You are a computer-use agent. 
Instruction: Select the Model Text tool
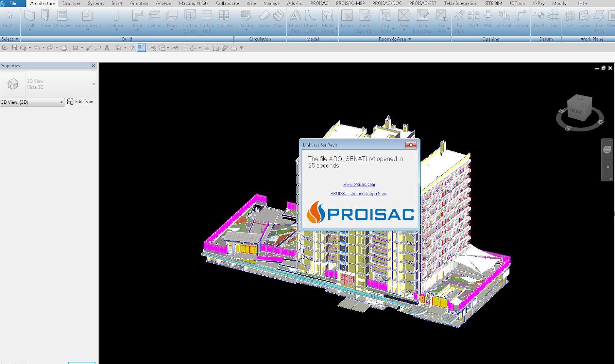pyautogui.click(x=295, y=21)
